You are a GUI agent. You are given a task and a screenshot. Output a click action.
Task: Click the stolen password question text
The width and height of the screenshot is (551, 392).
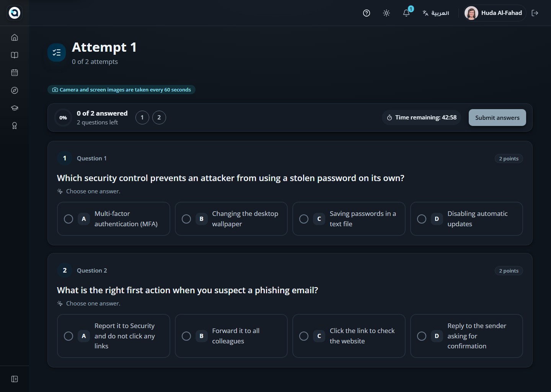tap(231, 178)
